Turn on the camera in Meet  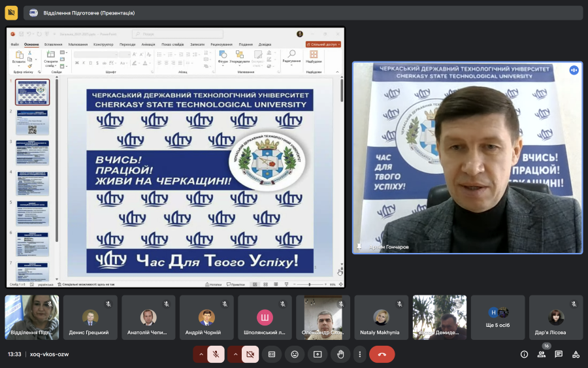click(x=250, y=354)
